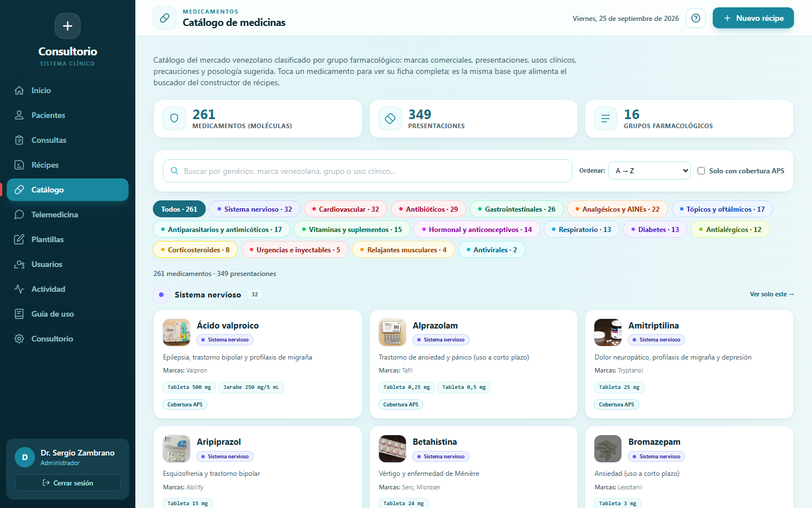Open the Ordenar A – Z dropdown
This screenshot has height=508, width=812.
[x=650, y=170]
